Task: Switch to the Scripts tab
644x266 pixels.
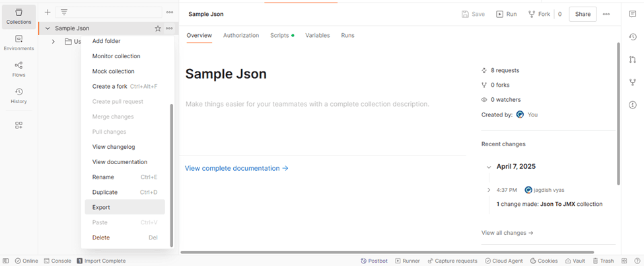Action: [x=282, y=36]
